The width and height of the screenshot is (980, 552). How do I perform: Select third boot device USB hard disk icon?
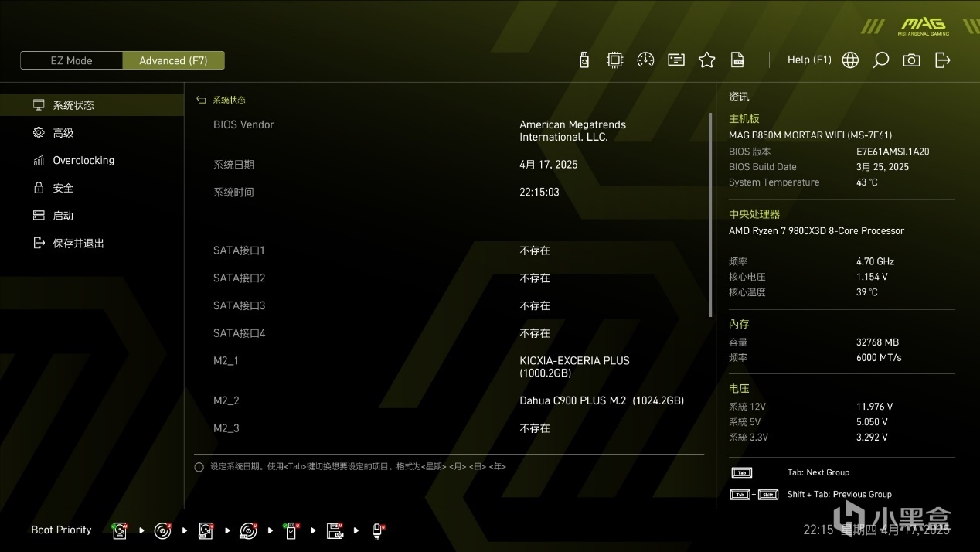[x=206, y=530]
